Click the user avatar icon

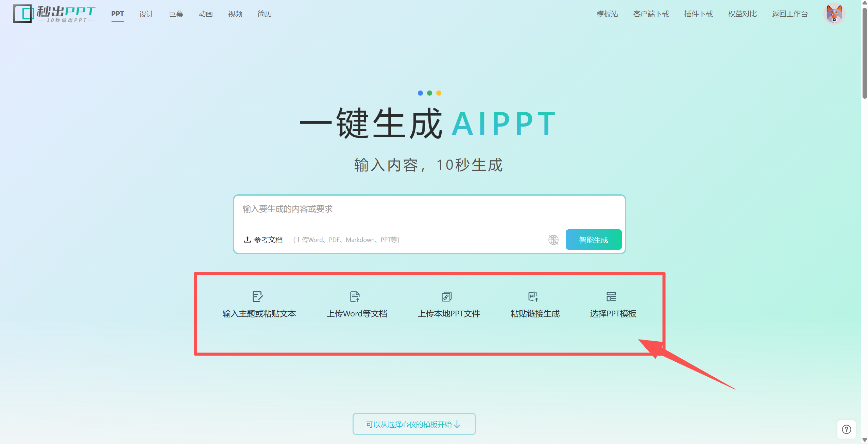(834, 14)
